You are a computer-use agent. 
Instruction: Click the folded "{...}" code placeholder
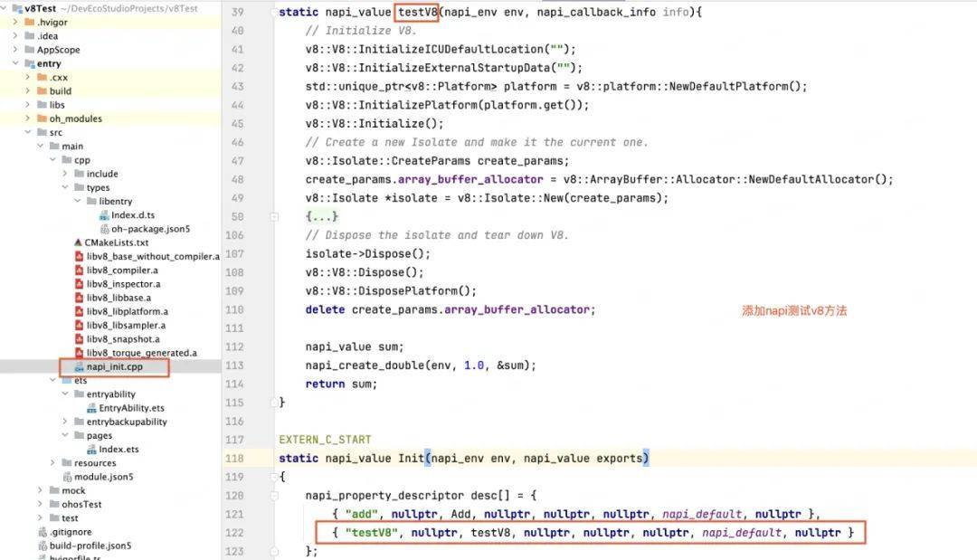[321, 216]
